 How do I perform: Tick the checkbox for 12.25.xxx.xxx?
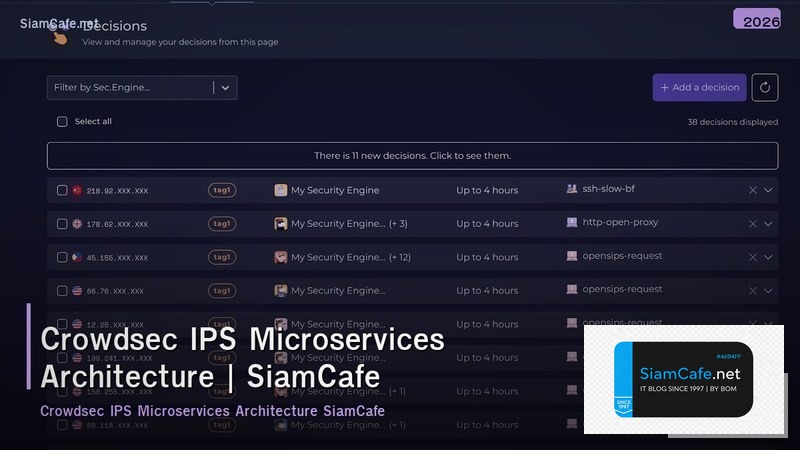62,324
